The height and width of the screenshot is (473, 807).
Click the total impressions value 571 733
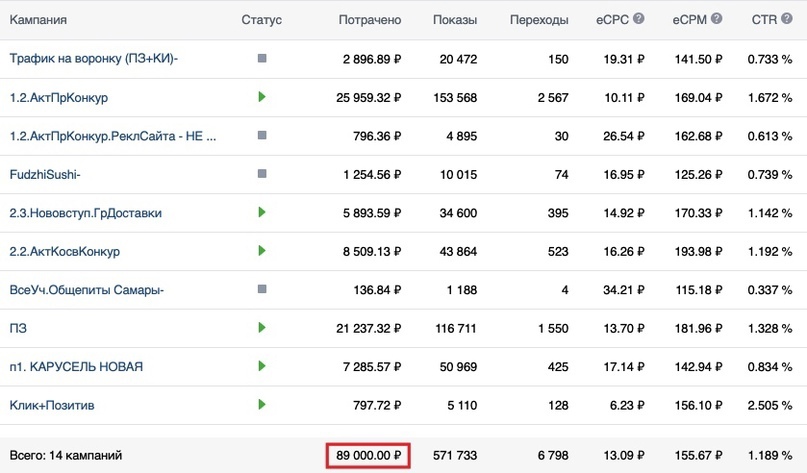[x=455, y=456]
